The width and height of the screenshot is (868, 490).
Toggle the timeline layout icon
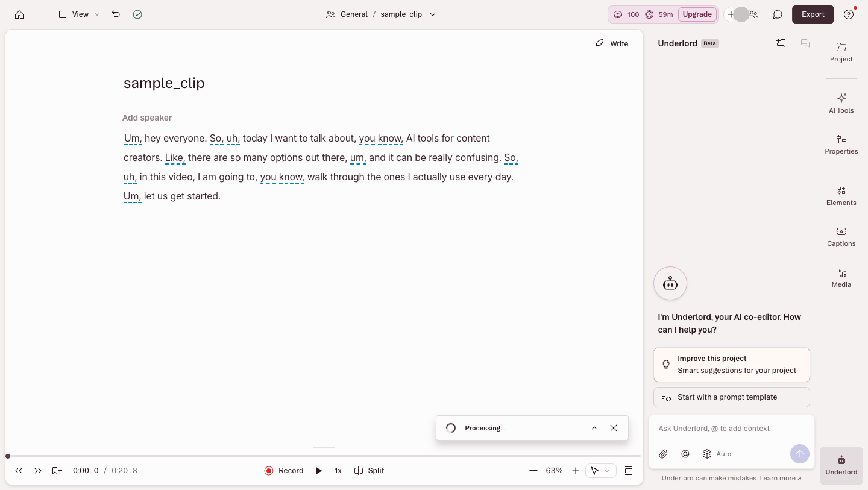629,471
